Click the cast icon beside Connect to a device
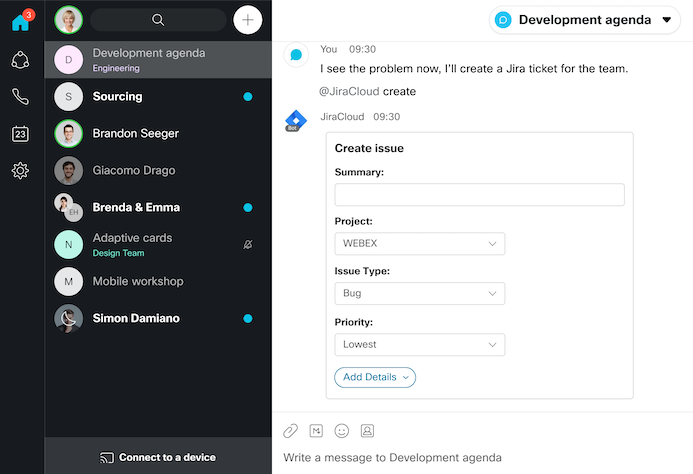This screenshot has width=693, height=474. click(x=107, y=458)
